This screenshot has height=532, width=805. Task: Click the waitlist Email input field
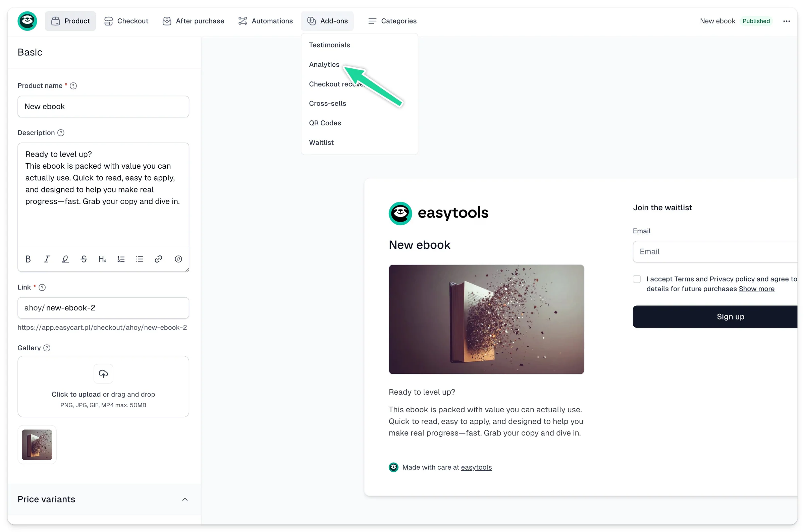tap(715, 252)
